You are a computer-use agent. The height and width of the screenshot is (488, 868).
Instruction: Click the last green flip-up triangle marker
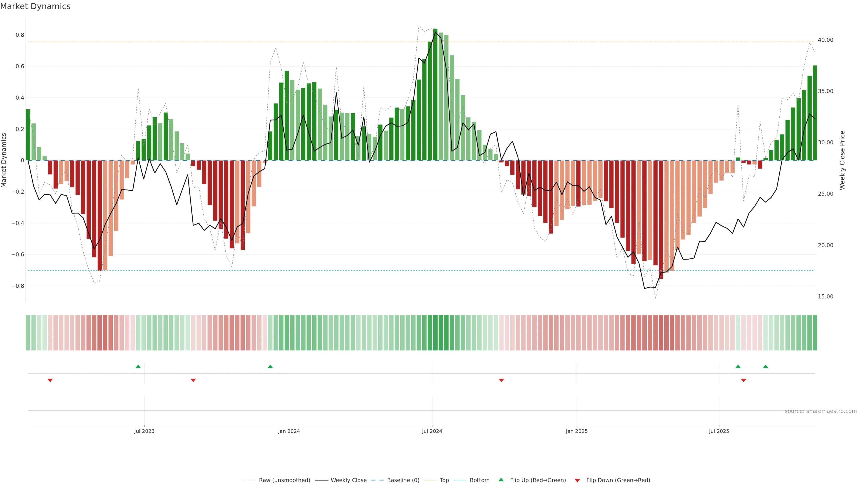[x=766, y=366]
